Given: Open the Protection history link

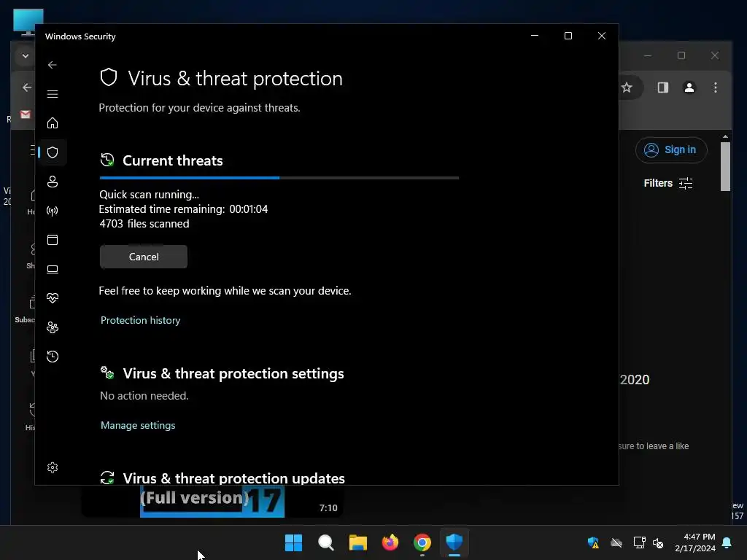Looking at the screenshot, I should (141, 320).
